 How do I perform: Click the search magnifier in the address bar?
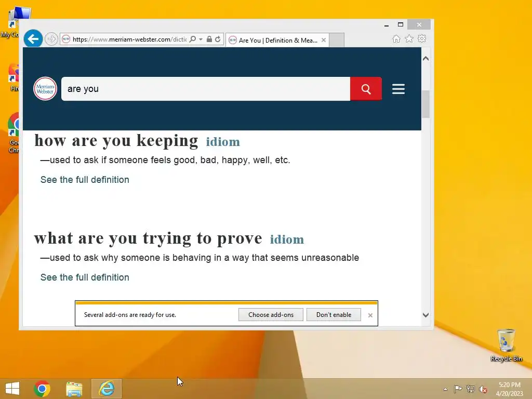(x=192, y=39)
